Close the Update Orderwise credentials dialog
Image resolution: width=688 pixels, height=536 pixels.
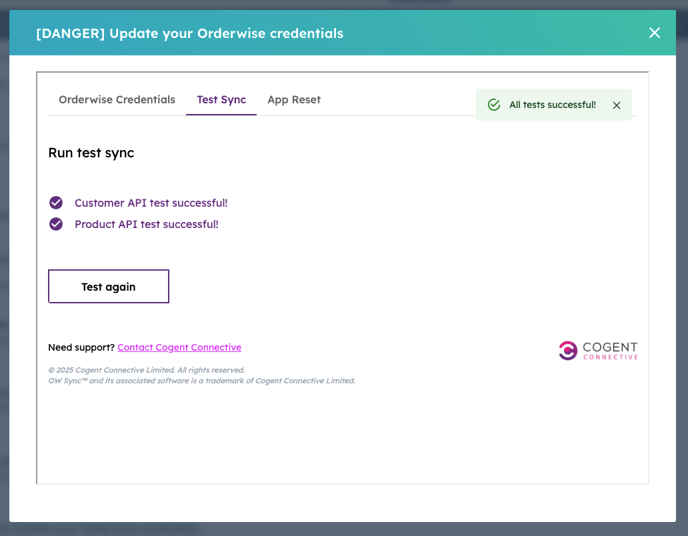click(x=654, y=33)
